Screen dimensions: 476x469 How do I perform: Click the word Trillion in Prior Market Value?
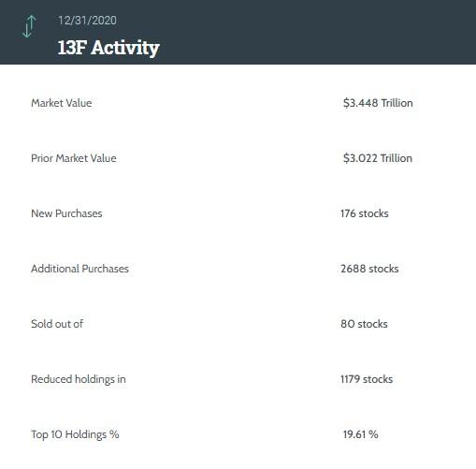[x=397, y=158]
